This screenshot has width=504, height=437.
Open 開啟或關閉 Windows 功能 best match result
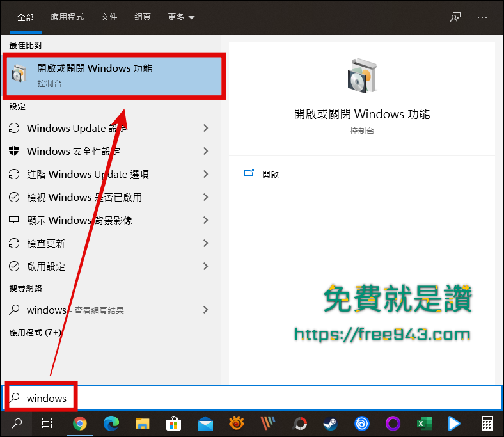coord(114,76)
